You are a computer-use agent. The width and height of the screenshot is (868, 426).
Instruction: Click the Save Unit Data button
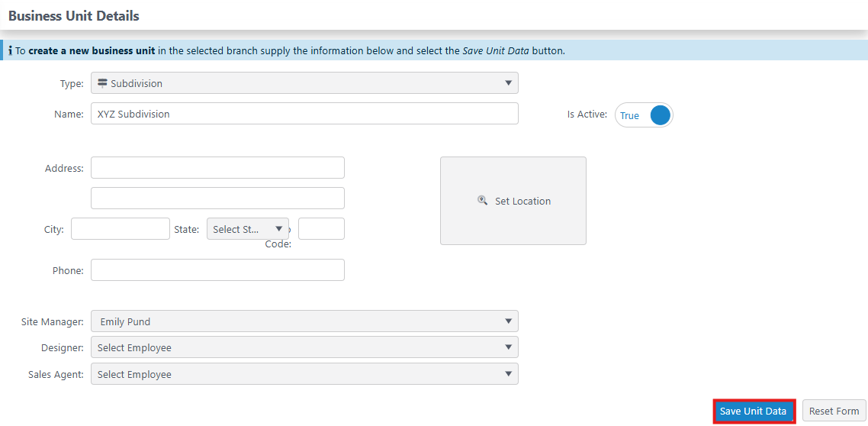coord(754,411)
